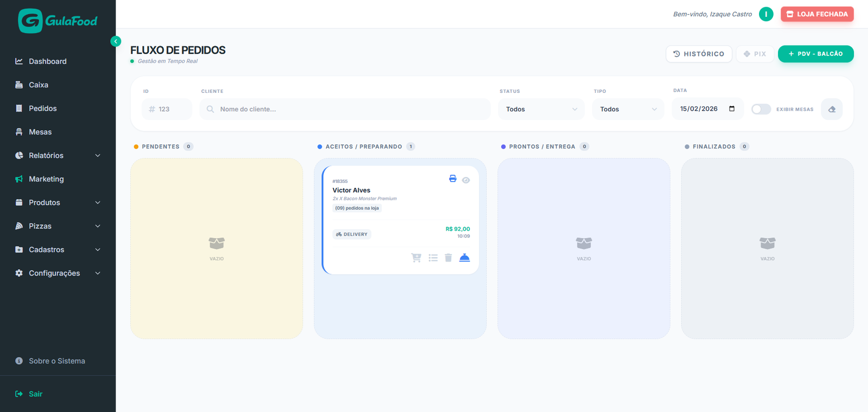Toggle the Exibir Mesas switch
Screen dimensions: 868x412
click(x=761, y=109)
